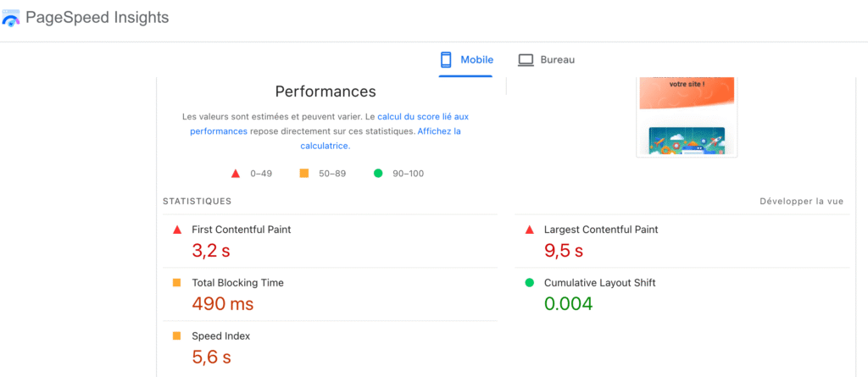The height and width of the screenshot is (377, 868).
Task: Open the 'calcul du score lié aux' link
Action: [x=423, y=117]
